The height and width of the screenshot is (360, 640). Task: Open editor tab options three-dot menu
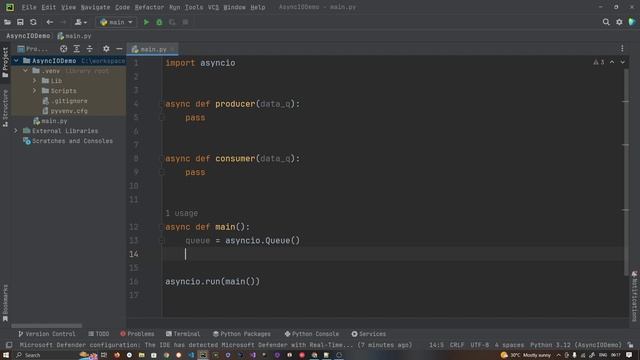tap(622, 49)
